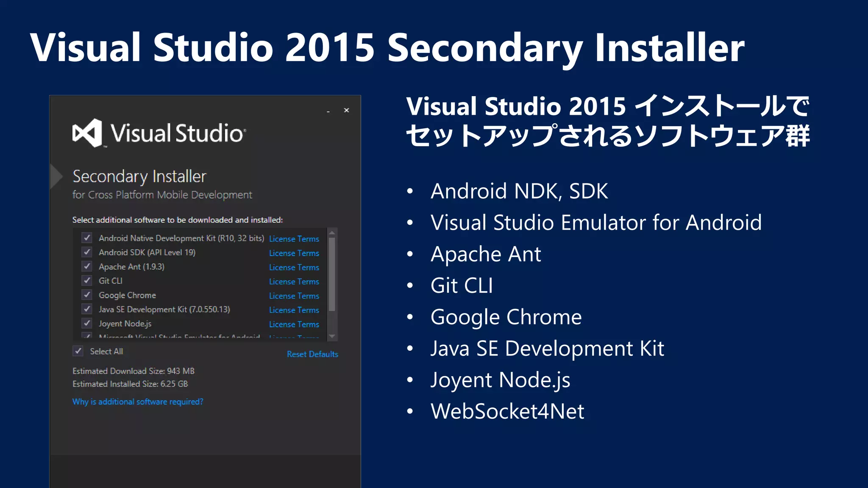Screen dimensions: 868x488
Task: Open License Terms for Joyent Node.js
Action: point(294,324)
